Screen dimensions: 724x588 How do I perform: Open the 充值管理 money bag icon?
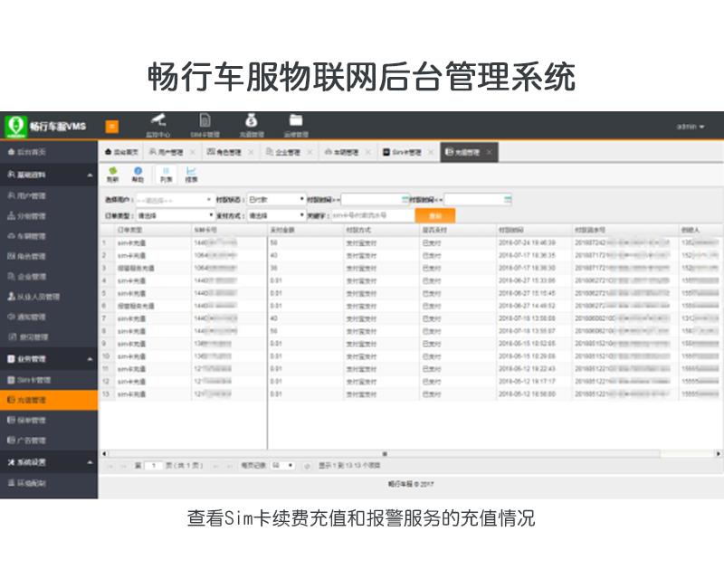(x=251, y=120)
